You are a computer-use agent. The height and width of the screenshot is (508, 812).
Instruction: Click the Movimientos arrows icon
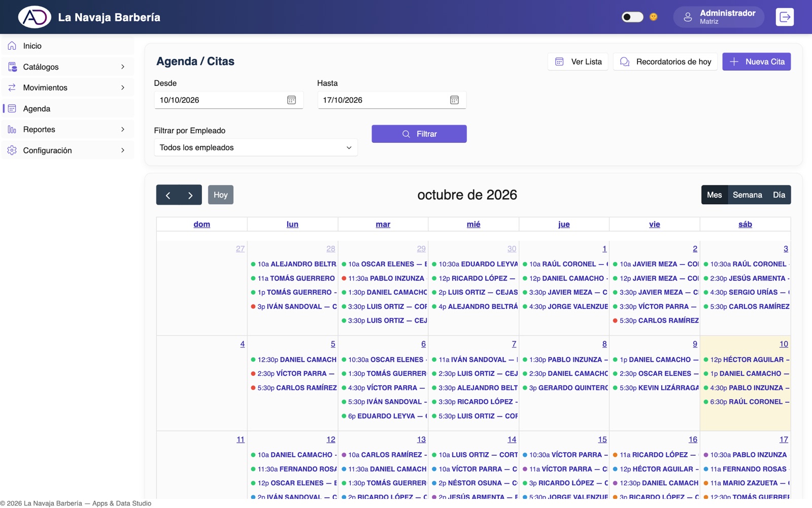(12, 87)
